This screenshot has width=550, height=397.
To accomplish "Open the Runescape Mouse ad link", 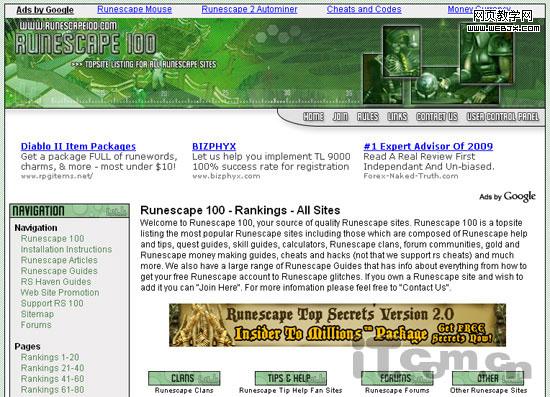I will [x=134, y=9].
